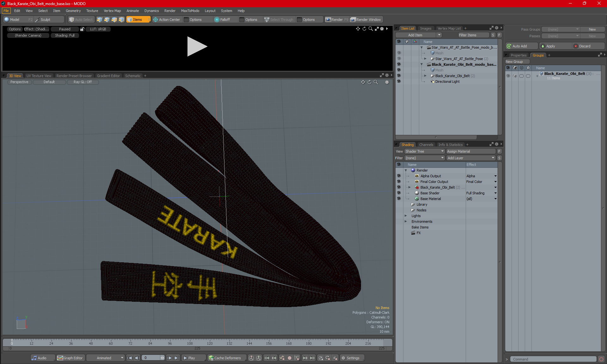Toggle auto key record icon
The height and width of the screenshot is (364, 607).
[x=289, y=358]
